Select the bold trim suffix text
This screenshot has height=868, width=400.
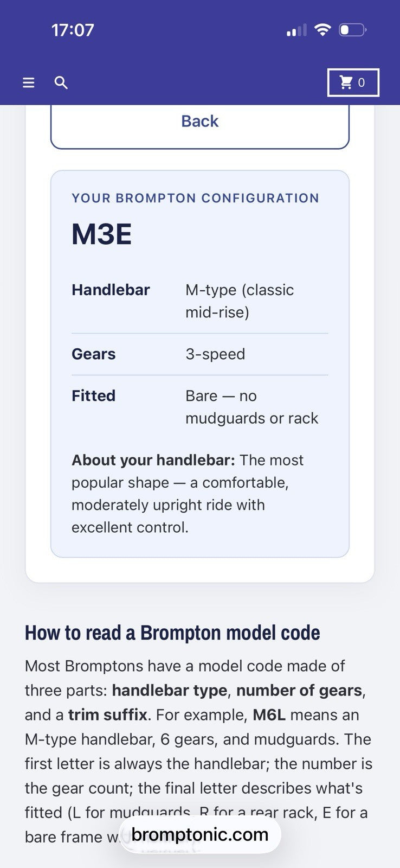(x=108, y=714)
